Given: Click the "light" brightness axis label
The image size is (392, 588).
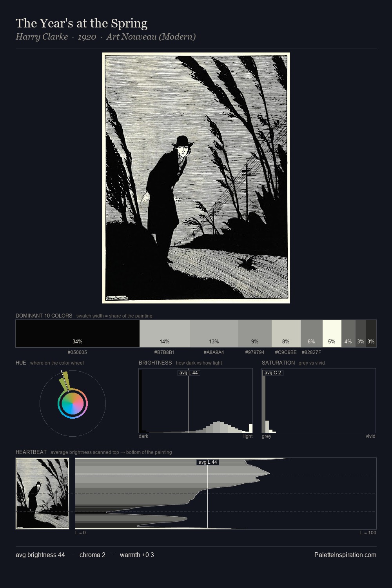Looking at the screenshot, I should pyautogui.click(x=248, y=436).
